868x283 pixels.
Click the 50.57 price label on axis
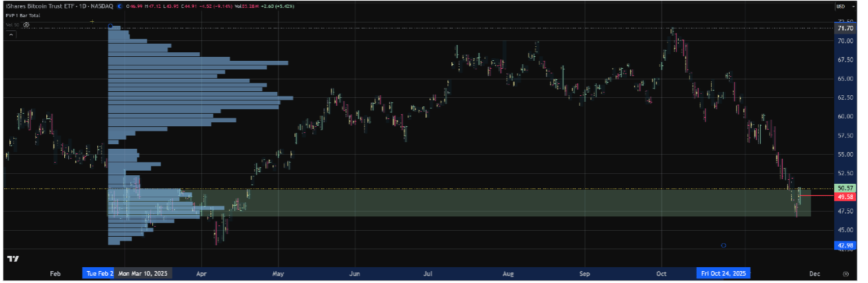click(845, 188)
